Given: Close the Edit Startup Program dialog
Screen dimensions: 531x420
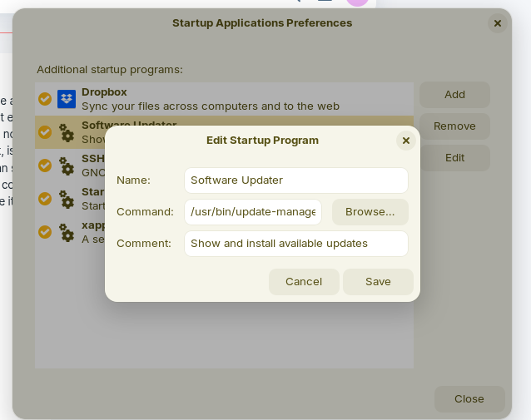Looking at the screenshot, I should pyautogui.click(x=406, y=141).
